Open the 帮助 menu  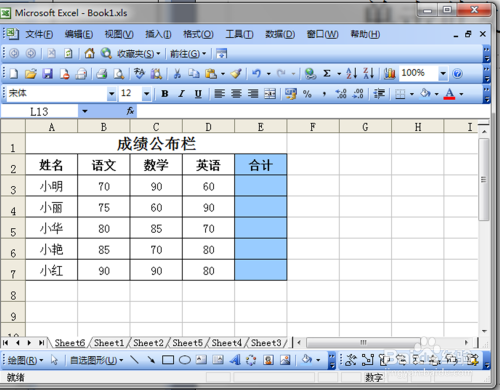click(x=365, y=34)
